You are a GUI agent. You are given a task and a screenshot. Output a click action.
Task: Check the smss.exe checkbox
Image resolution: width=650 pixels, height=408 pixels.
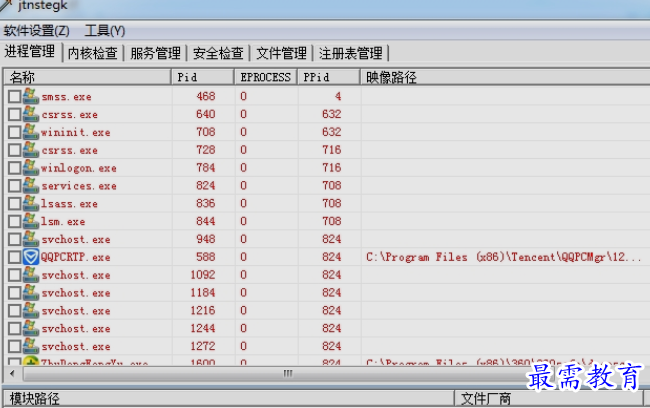point(15,97)
